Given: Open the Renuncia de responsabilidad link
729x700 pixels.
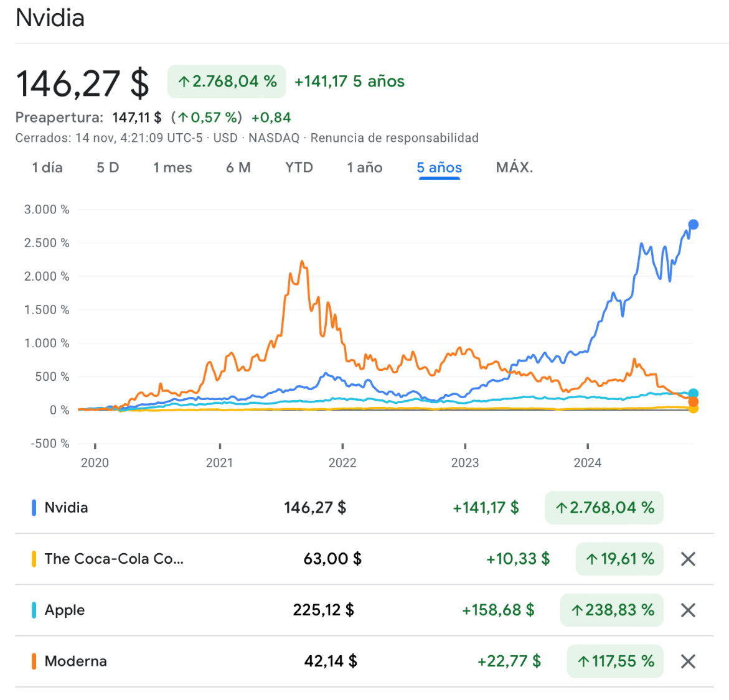Looking at the screenshot, I should coord(394,138).
